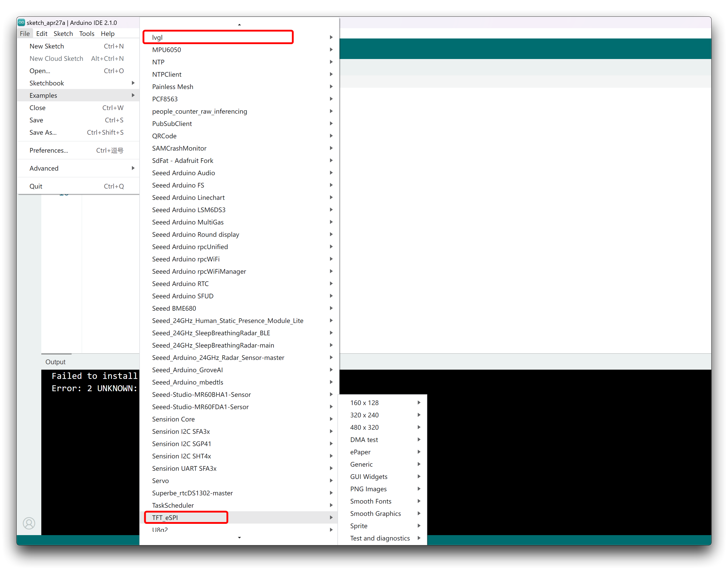This screenshot has height=570, width=728.
Task: Expand the NTPClient examples
Action: [239, 74]
